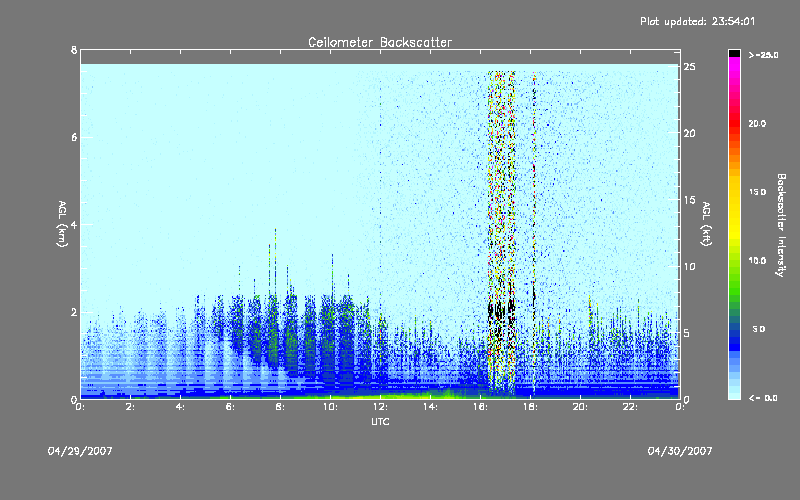
Task: Click the "4" km tick on the left axis
Action: (x=74, y=224)
